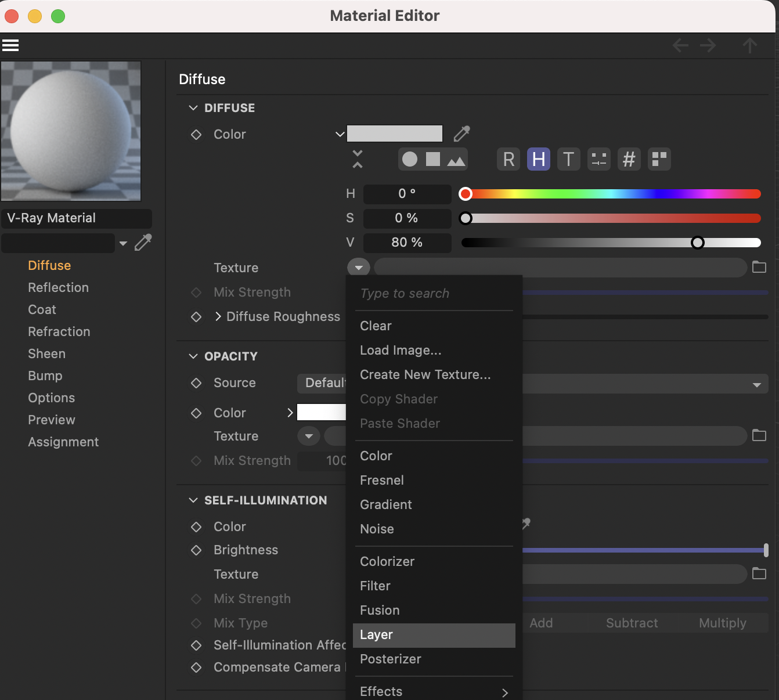Toggle the compact color picker chevrons icon
The width and height of the screenshot is (779, 700).
(x=358, y=159)
